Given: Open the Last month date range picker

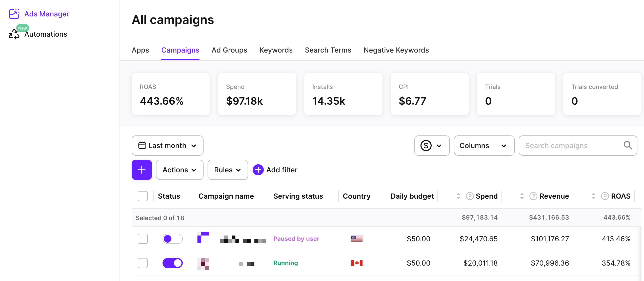Looking at the screenshot, I should (x=167, y=146).
